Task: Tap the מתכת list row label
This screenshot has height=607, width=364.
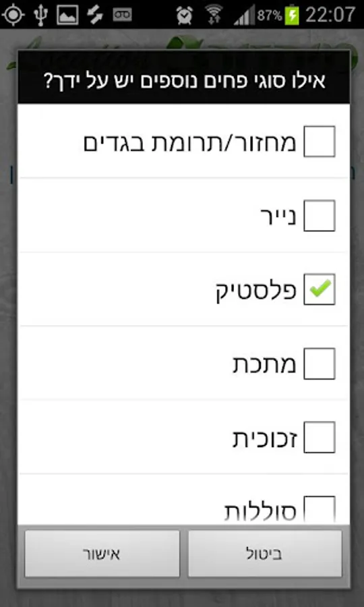Action: point(264,364)
